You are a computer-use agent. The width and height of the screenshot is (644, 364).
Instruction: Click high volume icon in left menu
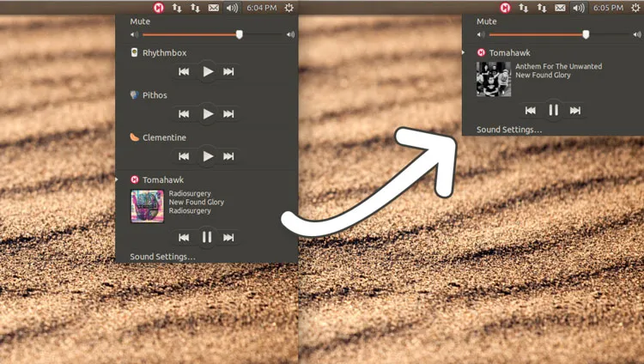290,35
